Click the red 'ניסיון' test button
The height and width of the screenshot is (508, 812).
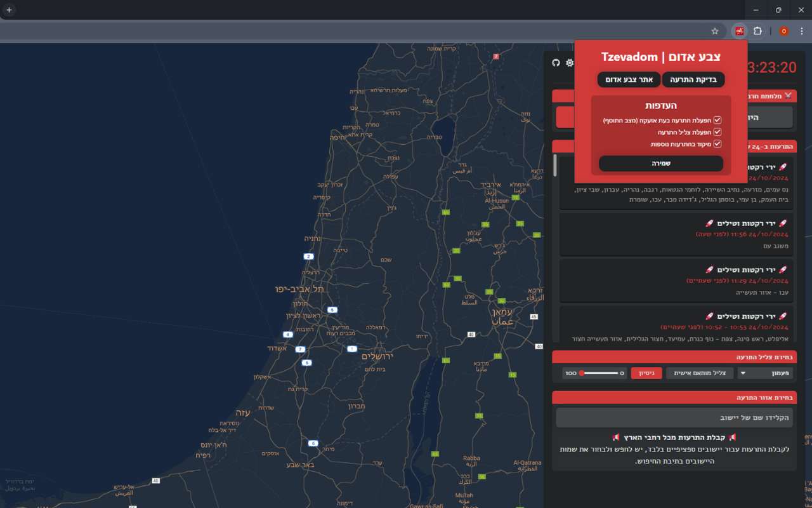646,373
